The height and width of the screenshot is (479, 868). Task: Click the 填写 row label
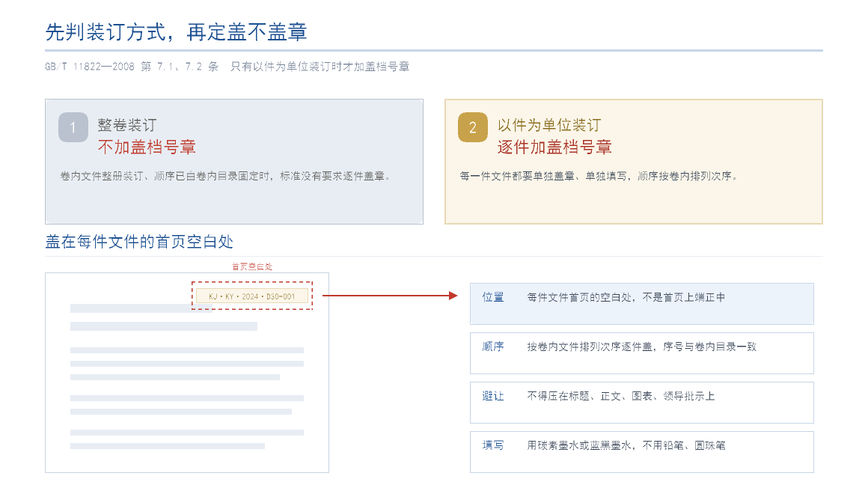[492, 445]
